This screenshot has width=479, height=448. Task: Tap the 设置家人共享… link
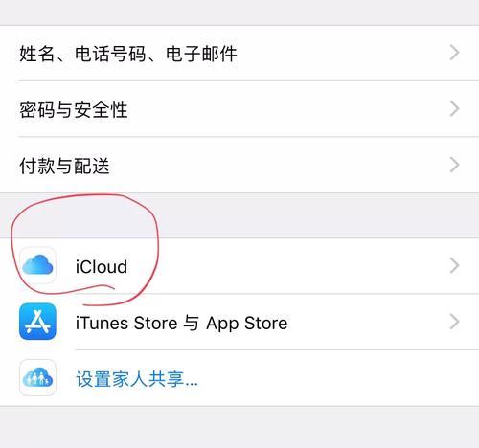137,379
